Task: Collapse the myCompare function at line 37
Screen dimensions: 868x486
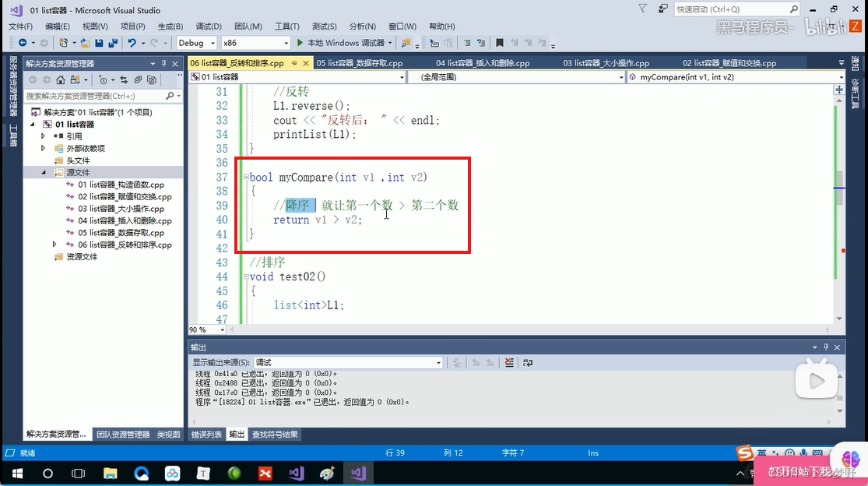Action: (246, 177)
